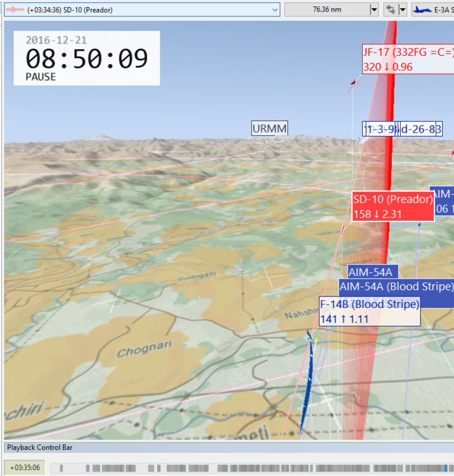Screen dimensions: 454x476
Task: Click the Chognari map place name
Action: [x=145, y=349]
